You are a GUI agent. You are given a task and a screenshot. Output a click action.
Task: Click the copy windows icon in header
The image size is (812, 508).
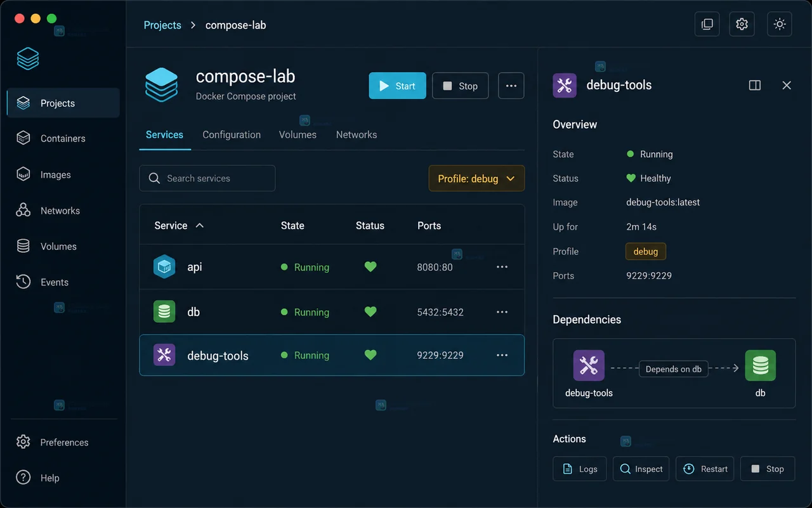coord(707,24)
